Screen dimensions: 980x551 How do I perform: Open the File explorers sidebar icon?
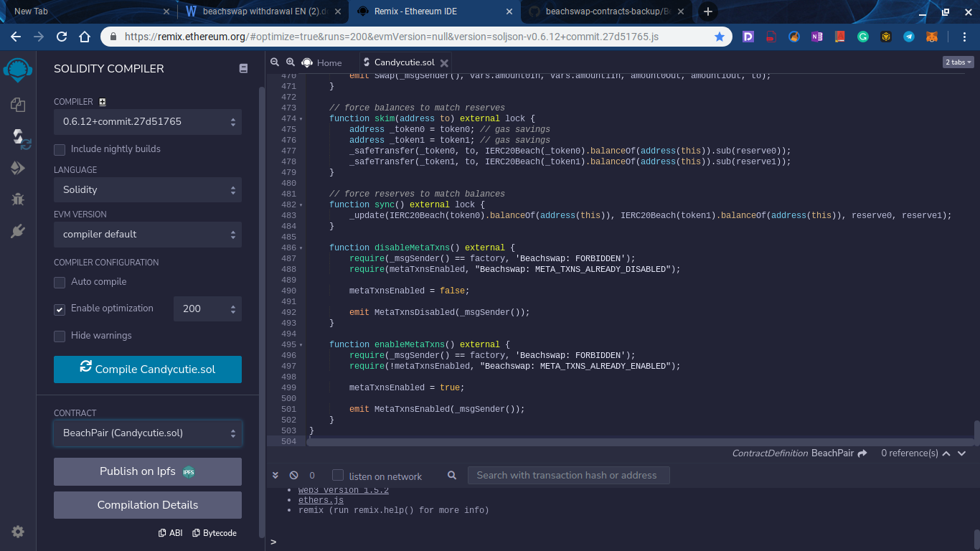pos(18,105)
